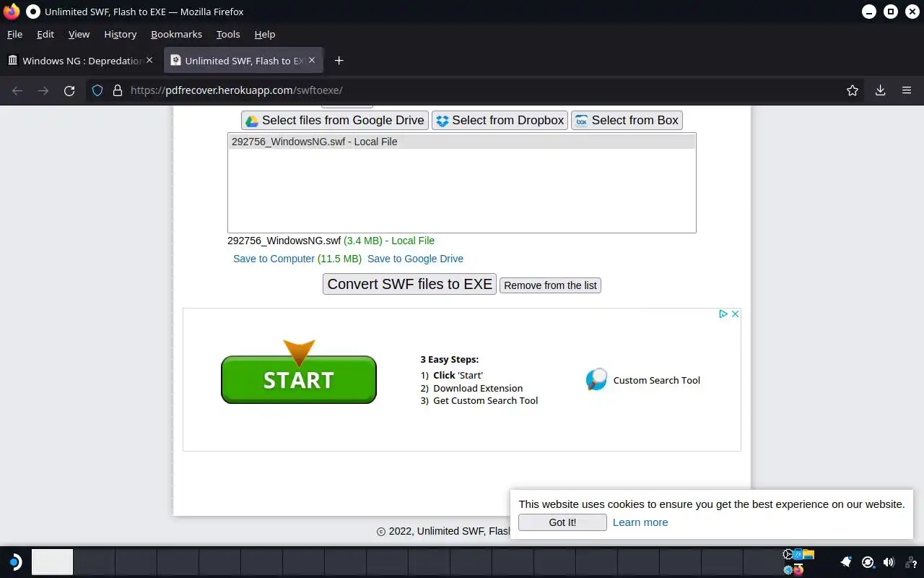Dismiss cookie notice with Got It!
The image size is (924, 578).
[x=562, y=522]
